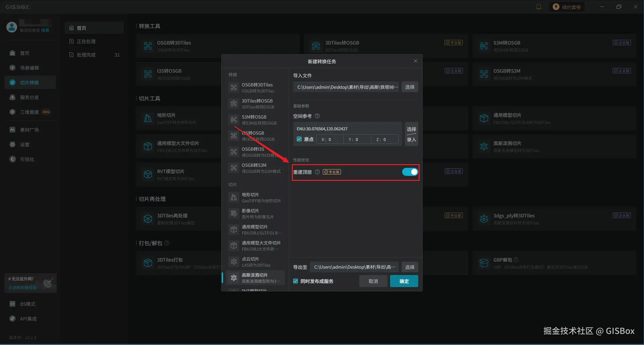The image size is (644, 345).
Task: Click the ENU coordinates field
Action: click(x=348, y=129)
